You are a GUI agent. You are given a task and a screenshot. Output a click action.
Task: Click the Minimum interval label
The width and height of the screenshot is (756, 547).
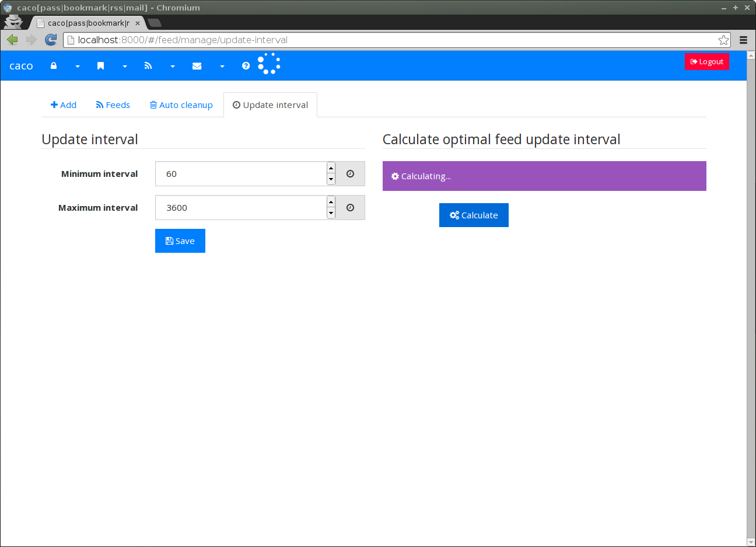(99, 174)
